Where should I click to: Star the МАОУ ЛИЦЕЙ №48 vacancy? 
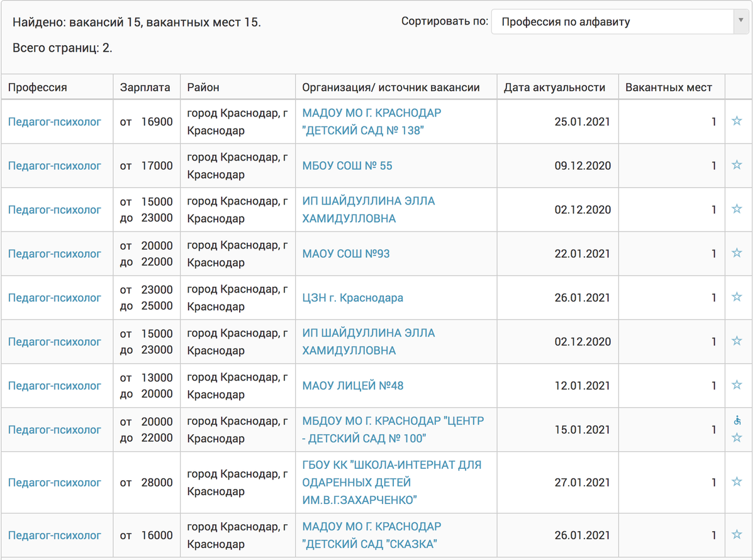738,386
